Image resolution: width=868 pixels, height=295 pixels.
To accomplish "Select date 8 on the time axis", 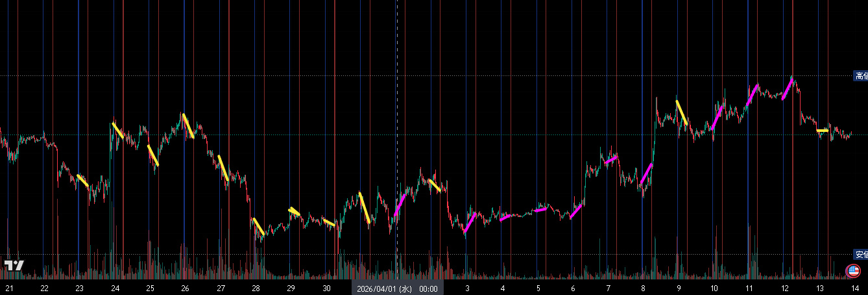I will (643, 289).
